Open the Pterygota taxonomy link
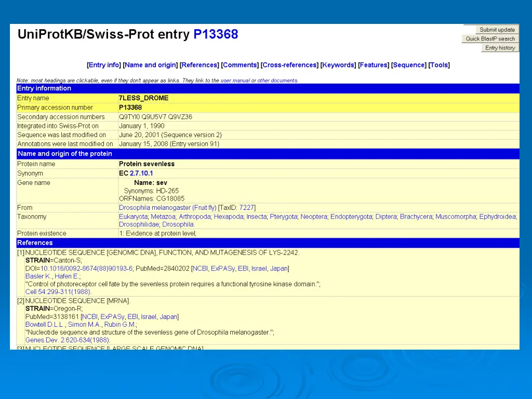Screen dimensions: 532x399 pyautogui.click(x=283, y=217)
